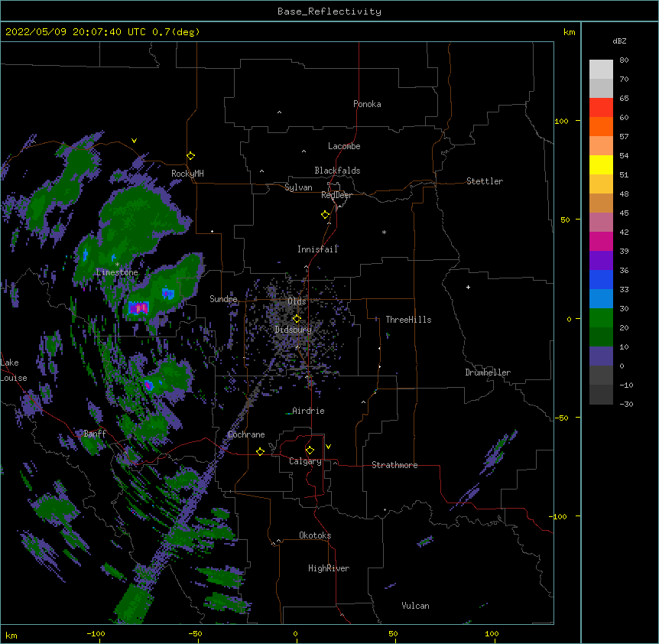Click the yellow V marker northwest of RockyMH
Viewport: 659px width, 644px height.
pos(134,141)
